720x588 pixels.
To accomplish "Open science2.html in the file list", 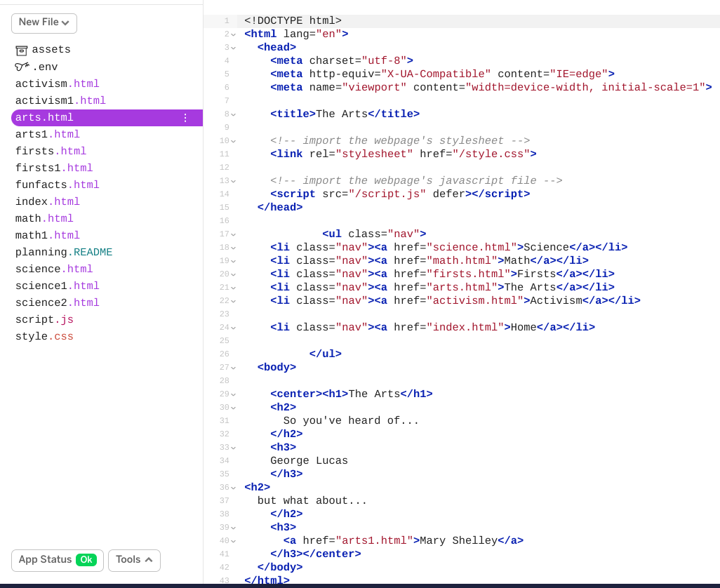I will click(x=58, y=302).
